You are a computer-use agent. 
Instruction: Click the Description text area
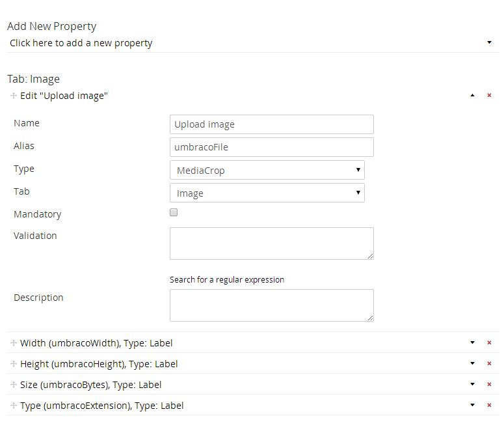[x=271, y=305]
